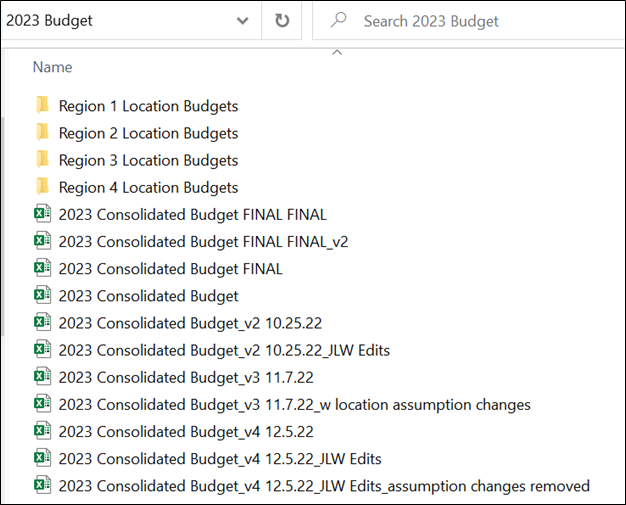
Task: Click Excel icon for Budget_v4 12.5.22
Action: tap(42, 431)
